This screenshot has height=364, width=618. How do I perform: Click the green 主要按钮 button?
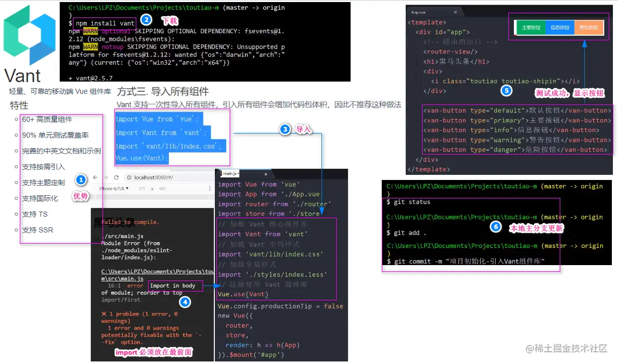pos(531,28)
